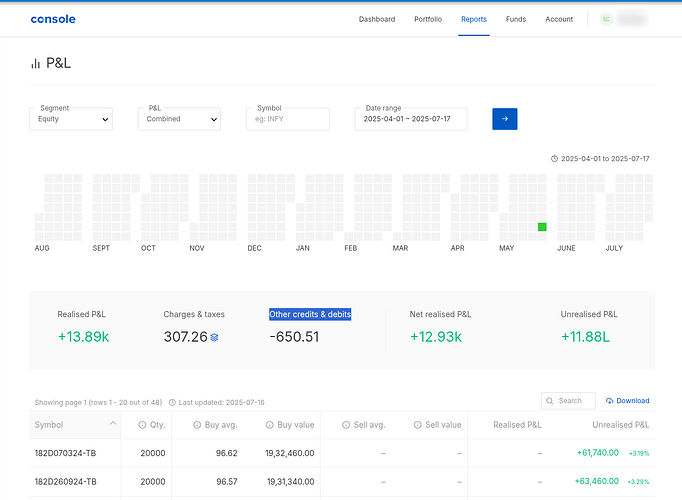
Task: Focus the Symbol input field
Action: coord(288,119)
